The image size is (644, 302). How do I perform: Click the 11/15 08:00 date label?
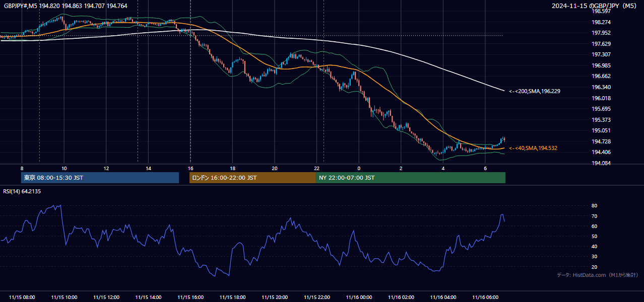pyautogui.click(x=22, y=297)
